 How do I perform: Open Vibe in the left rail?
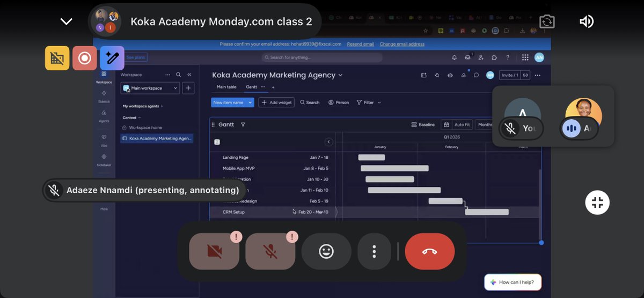[104, 141]
